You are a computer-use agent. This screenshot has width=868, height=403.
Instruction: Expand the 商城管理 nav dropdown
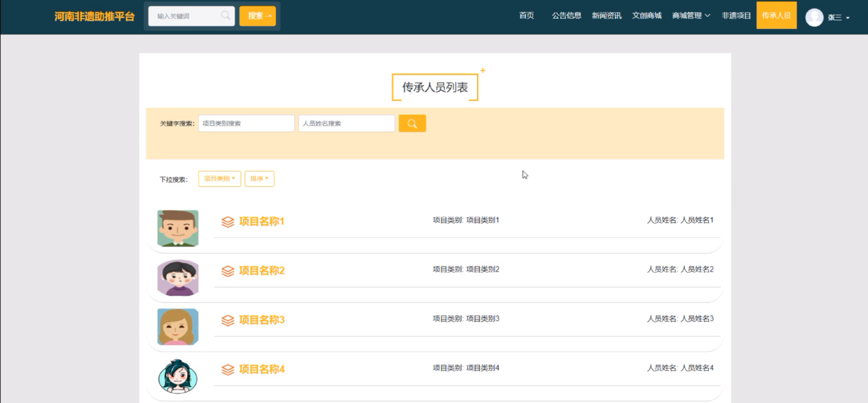click(x=691, y=15)
